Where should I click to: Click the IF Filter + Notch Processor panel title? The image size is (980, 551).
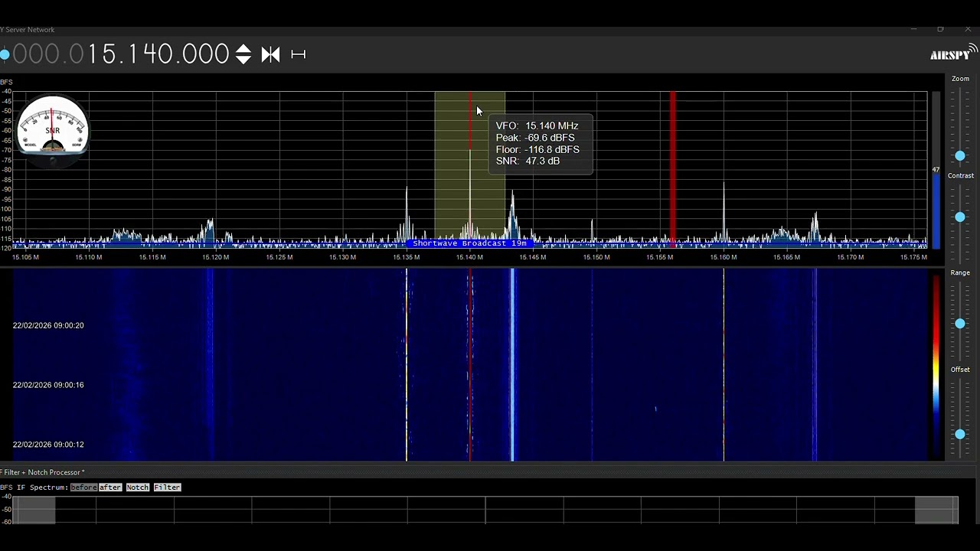click(43, 472)
